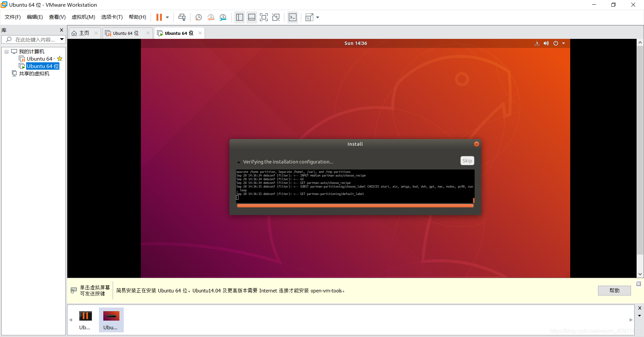Select the first VM thumbnail Ub...
Image resolution: width=644 pixels, height=337 pixels.
(85, 320)
